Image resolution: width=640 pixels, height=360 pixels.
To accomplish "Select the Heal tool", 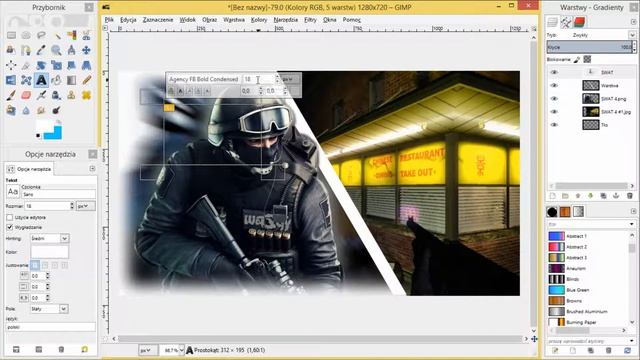I will (x=86, y=96).
